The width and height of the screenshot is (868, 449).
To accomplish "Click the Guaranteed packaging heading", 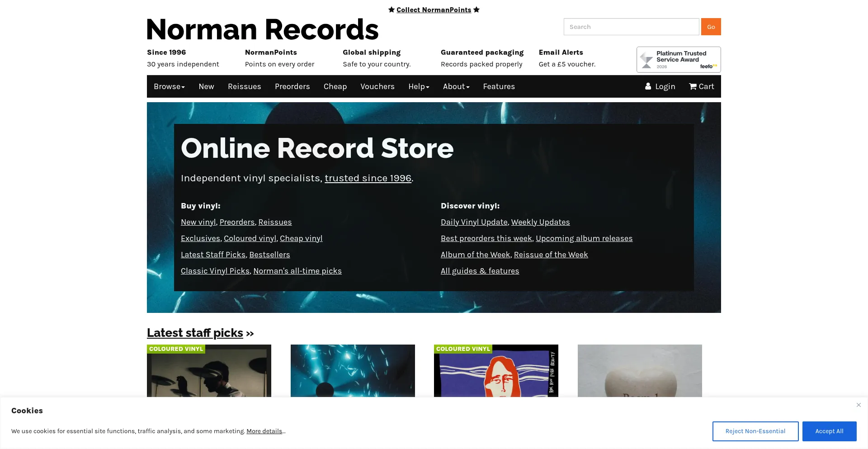I will point(482,52).
